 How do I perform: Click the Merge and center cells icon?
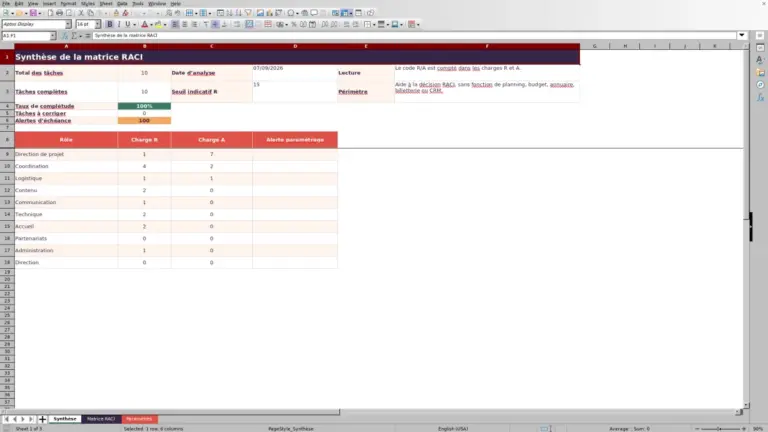[x=249, y=24]
